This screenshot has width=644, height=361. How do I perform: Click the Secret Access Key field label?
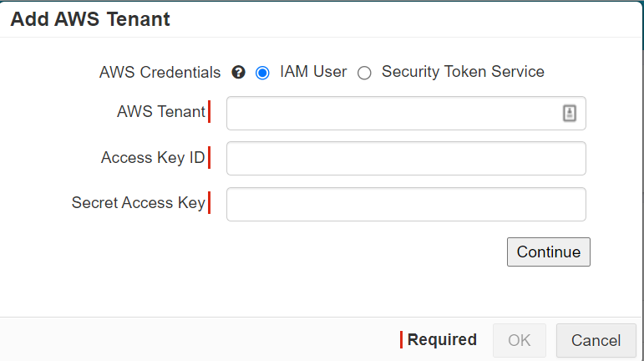[x=139, y=203]
